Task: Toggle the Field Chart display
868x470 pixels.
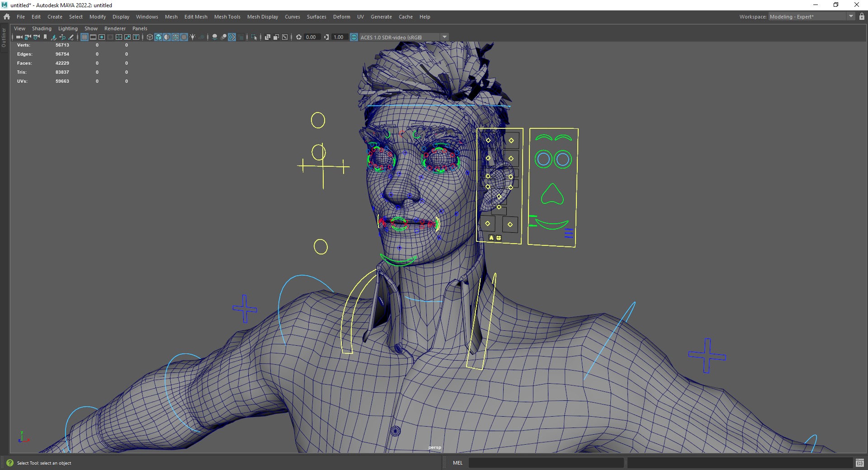Action: (119, 37)
